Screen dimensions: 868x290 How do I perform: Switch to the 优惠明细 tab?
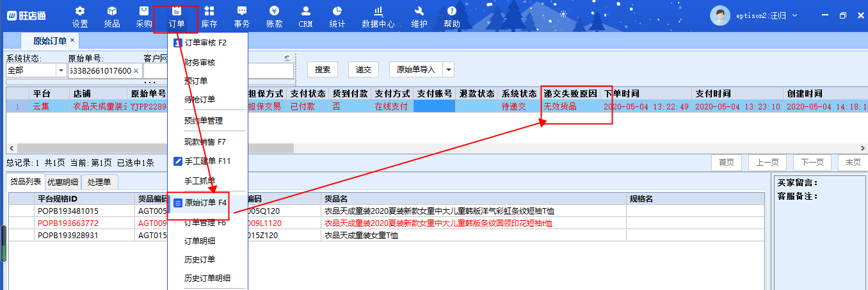tap(63, 182)
